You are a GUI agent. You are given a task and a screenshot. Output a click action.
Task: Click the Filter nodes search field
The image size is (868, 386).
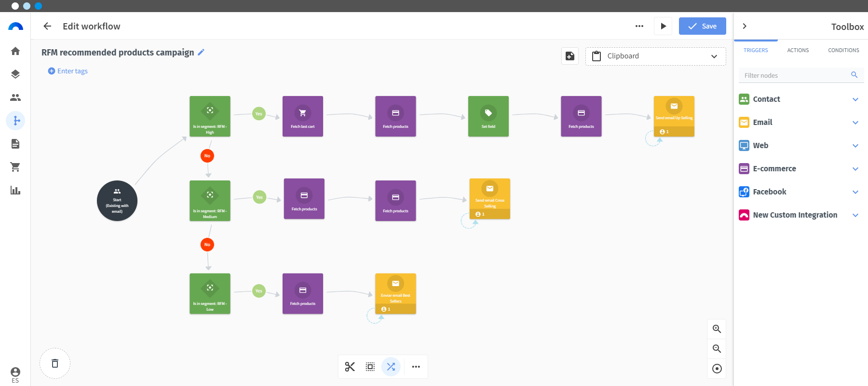(796, 75)
